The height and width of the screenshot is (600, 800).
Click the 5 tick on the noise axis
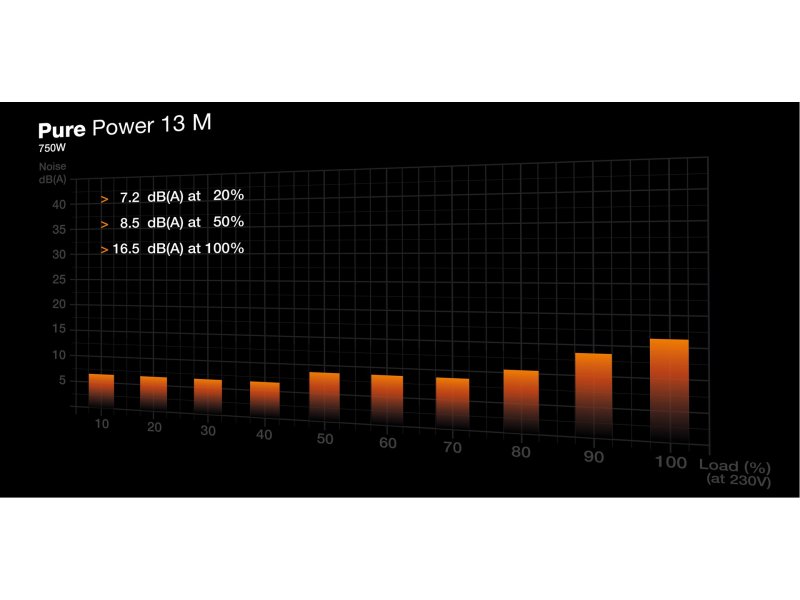[x=62, y=381]
